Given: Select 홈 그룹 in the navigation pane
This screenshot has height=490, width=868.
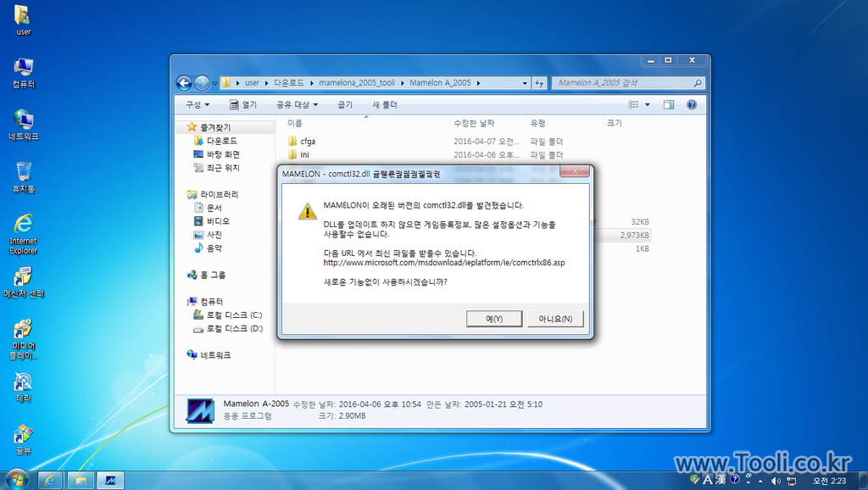Looking at the screenshot, I should click(x=206, y=275).
